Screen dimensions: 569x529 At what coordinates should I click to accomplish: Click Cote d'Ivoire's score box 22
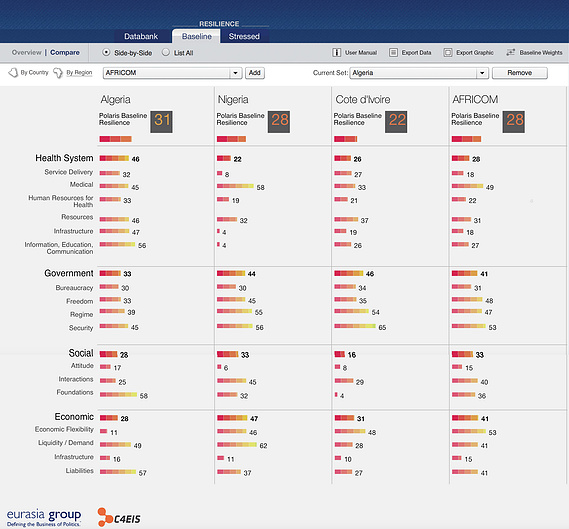coord(396,122)
